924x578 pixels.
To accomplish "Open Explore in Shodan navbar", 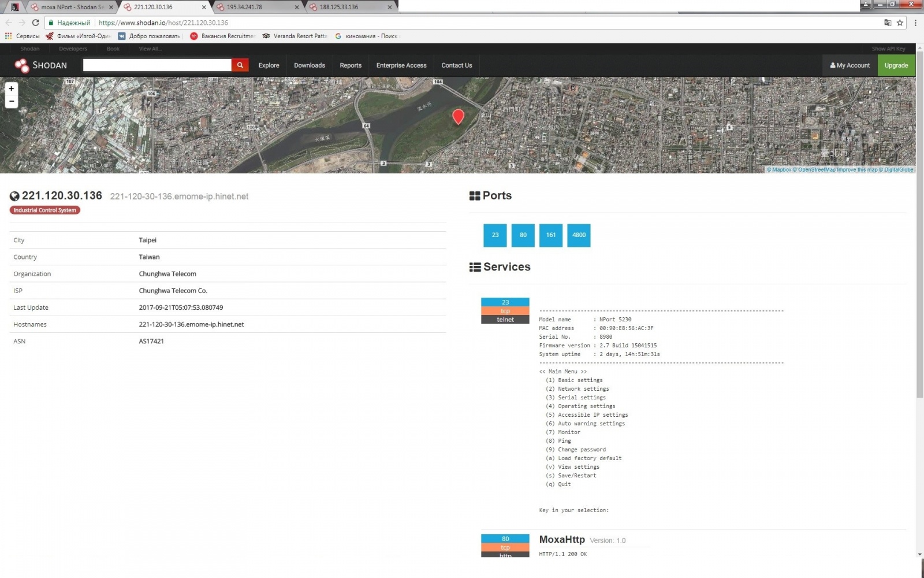I will click(269, 65).
